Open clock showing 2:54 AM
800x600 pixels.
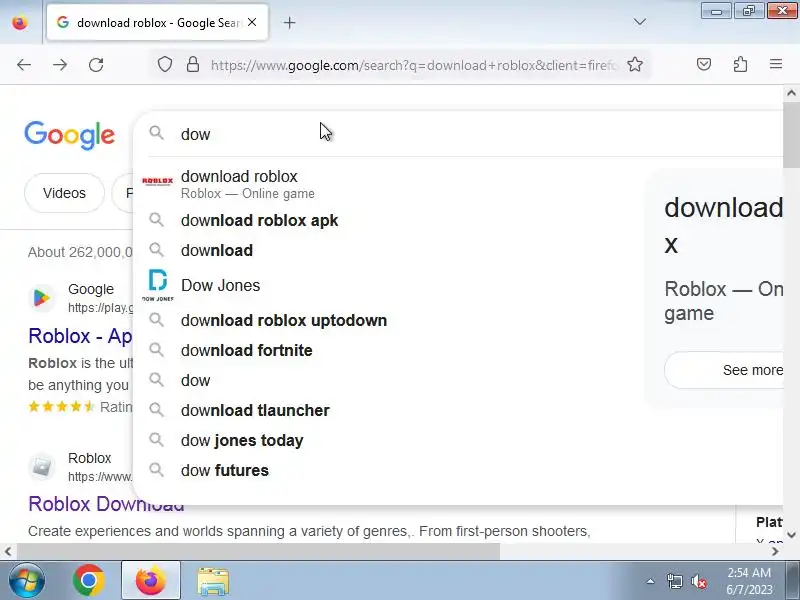749,581
